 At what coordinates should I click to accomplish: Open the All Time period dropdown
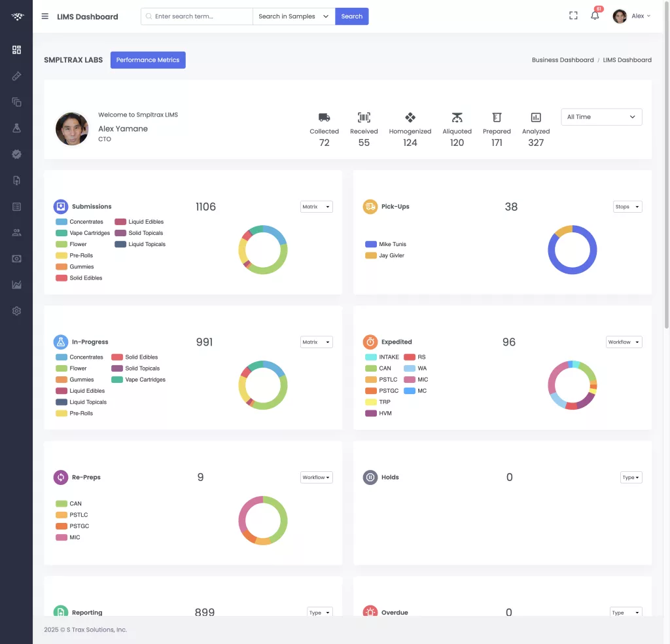(x=601, y=116)
